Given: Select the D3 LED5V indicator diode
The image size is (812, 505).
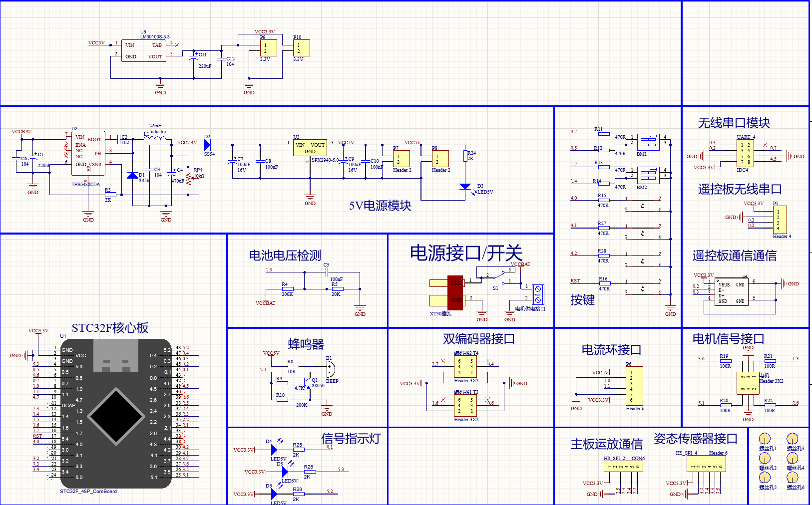Looking at the screenshot, I should pyautogui.click(x=465, y=187).
